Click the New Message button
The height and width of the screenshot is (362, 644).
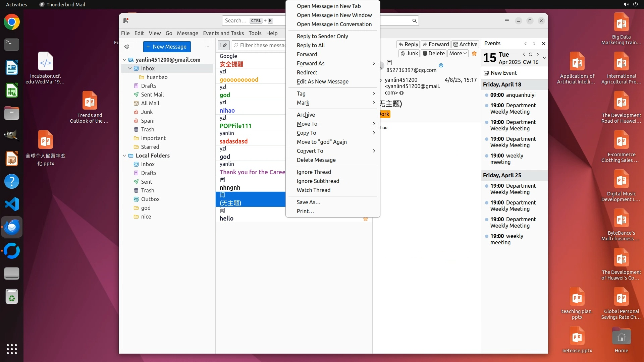[167, 47]
